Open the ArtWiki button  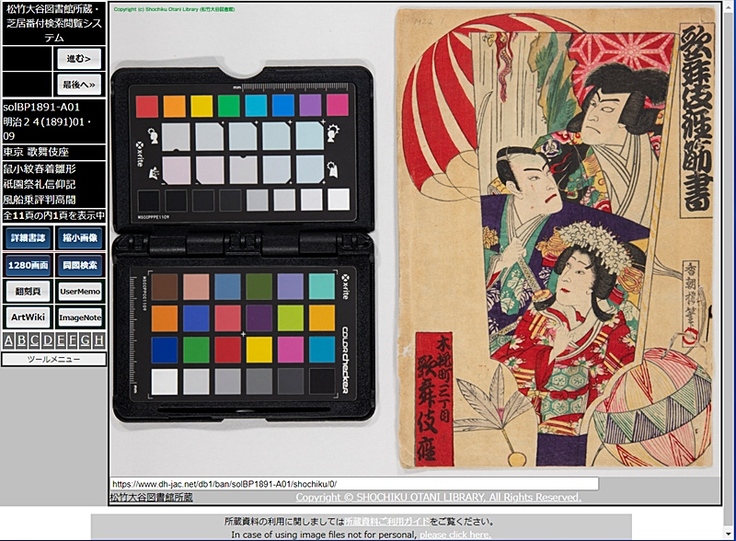point(28,317)
